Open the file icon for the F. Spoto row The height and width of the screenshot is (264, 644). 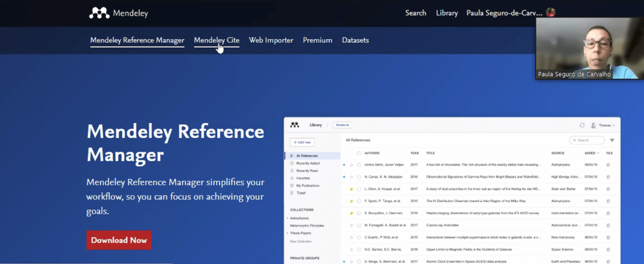(x=609, y=201)
